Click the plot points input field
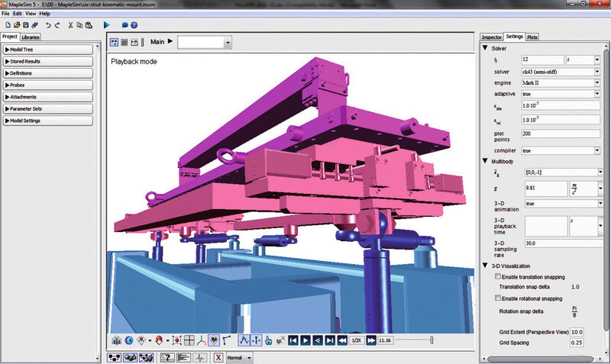The width and height of the screenshot is (611, 364). tap(544, 134)
